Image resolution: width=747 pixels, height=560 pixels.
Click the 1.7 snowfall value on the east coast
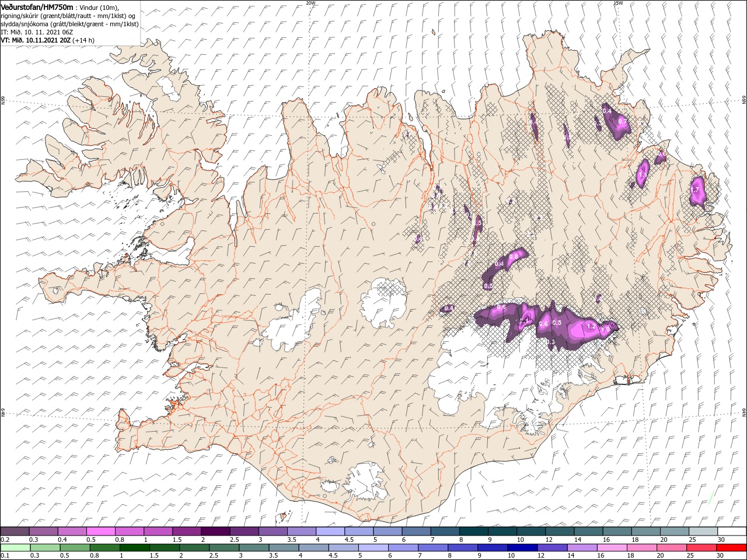click(x=695, y=190)
